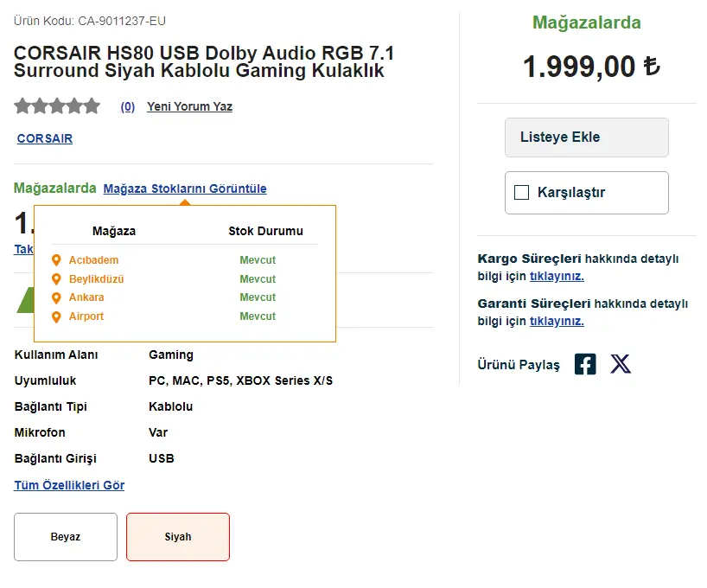Click the Ankara location pin icon
The height and width of the screenshot is (588, 707).
[x=56, y=297]
